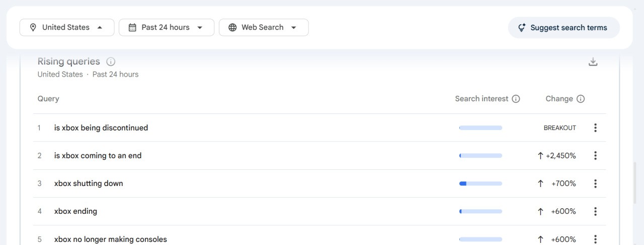Viewport: 644px width, 245px height.
Task: Click the 'xbox ending' query text
Action: [x=75, y=211]
